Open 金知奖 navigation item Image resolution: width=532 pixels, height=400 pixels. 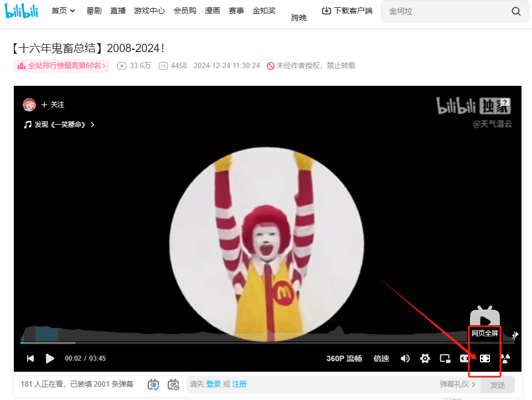pyautogui.click(x=264, y=11)
